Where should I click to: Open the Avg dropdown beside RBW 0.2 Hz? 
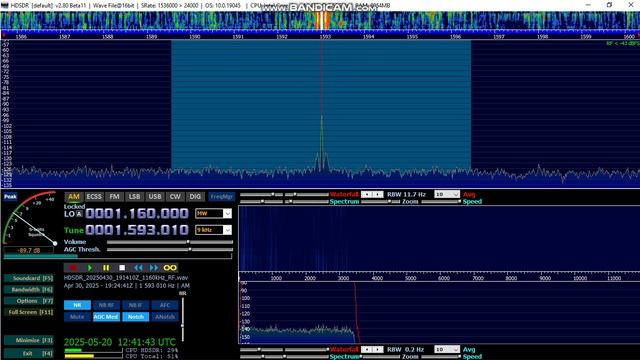click(447, 349)
